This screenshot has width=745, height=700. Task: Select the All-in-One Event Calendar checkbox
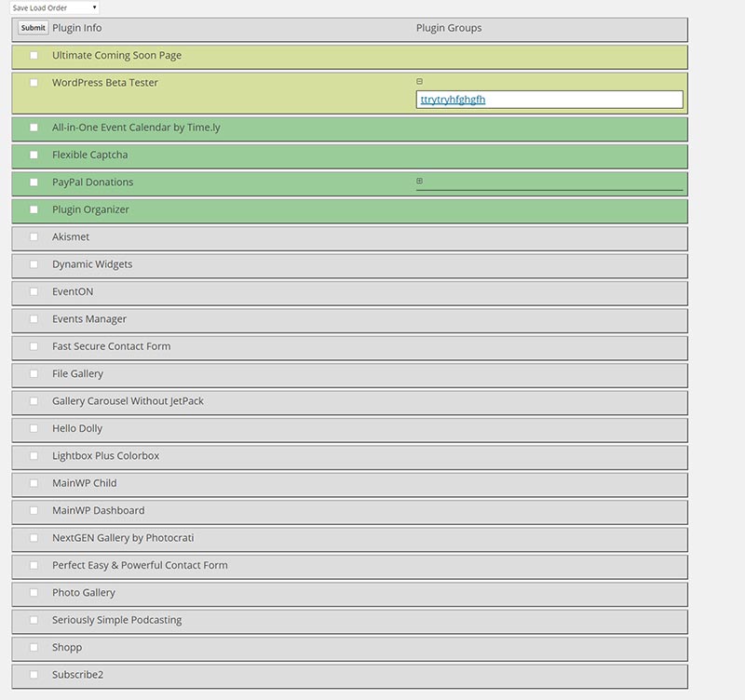tap(34, 128)
